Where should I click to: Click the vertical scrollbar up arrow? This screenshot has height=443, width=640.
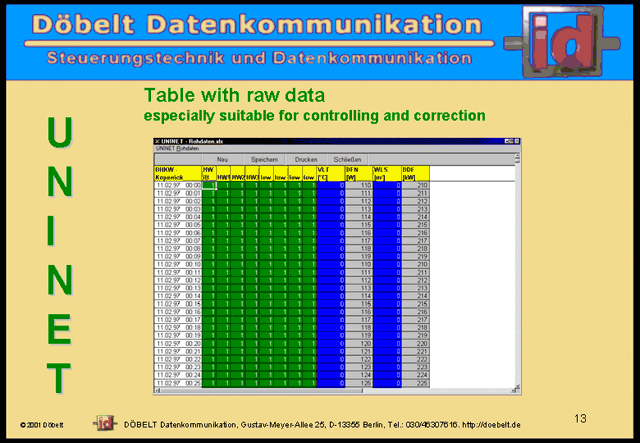point(518,156)
